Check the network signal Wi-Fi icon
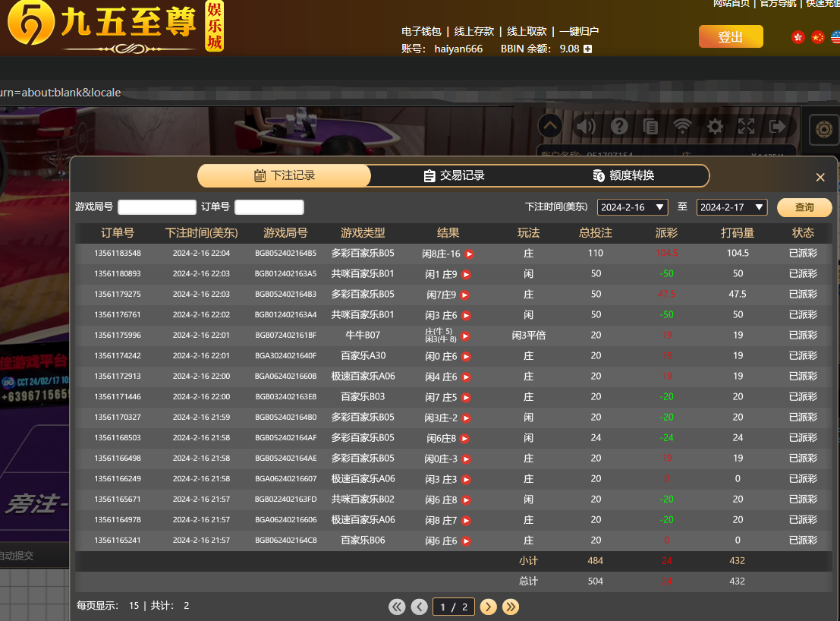 pos(682,127)
